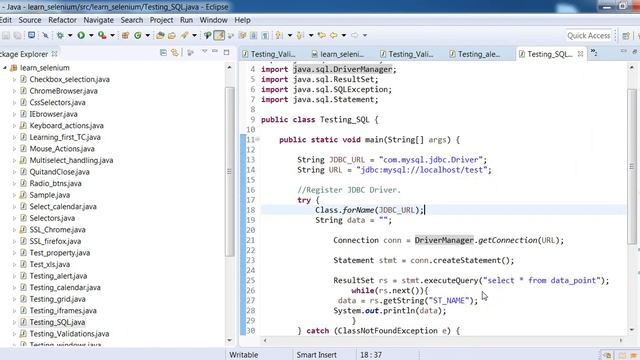Open Perspective icon beside Quick Access

(x=626, y=36)
